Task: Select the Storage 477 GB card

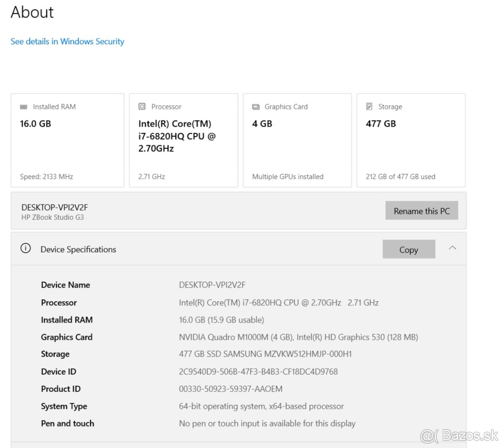Action: click(x=411, y=140)
